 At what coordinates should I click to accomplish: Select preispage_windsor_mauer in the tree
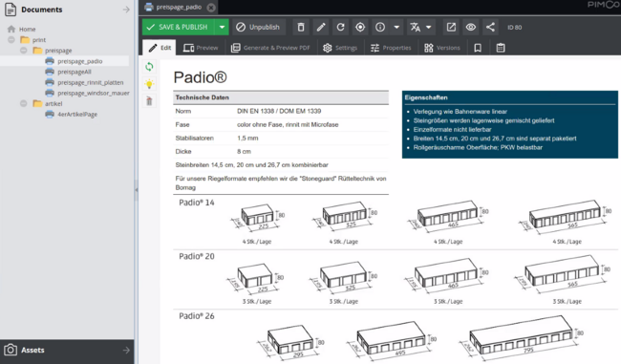coord(94,93)
